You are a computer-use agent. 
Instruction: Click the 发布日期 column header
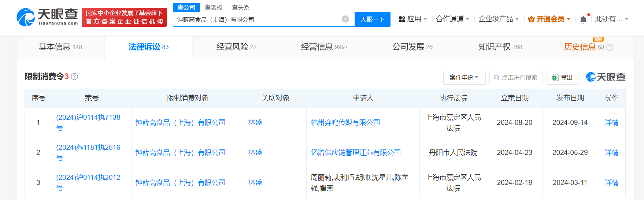click(570, 98)
